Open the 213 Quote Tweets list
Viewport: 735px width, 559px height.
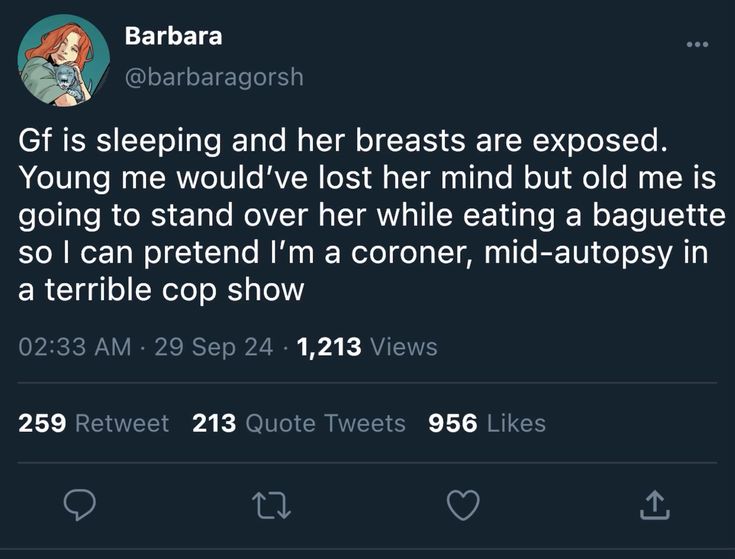click(299, 423)
